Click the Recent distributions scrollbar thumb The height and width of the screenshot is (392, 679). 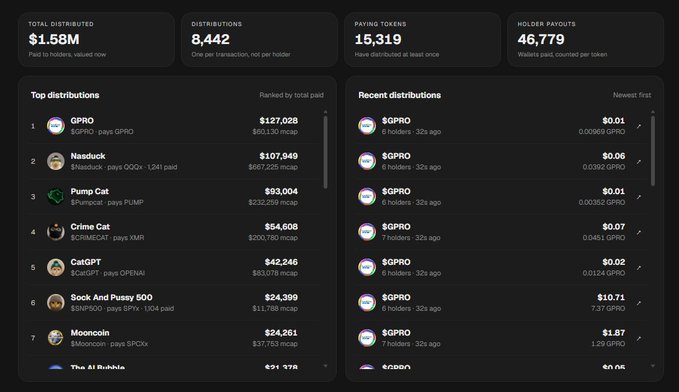[653, 151]
